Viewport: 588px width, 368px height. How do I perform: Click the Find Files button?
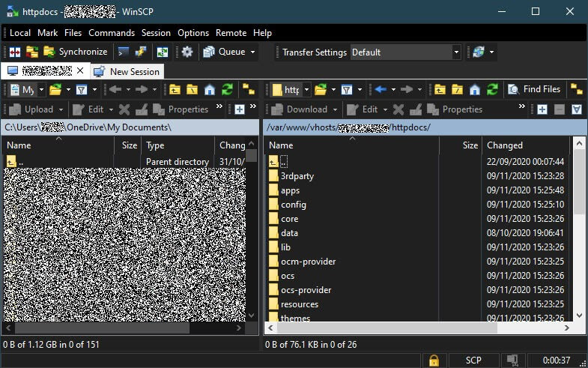point(534,89)
